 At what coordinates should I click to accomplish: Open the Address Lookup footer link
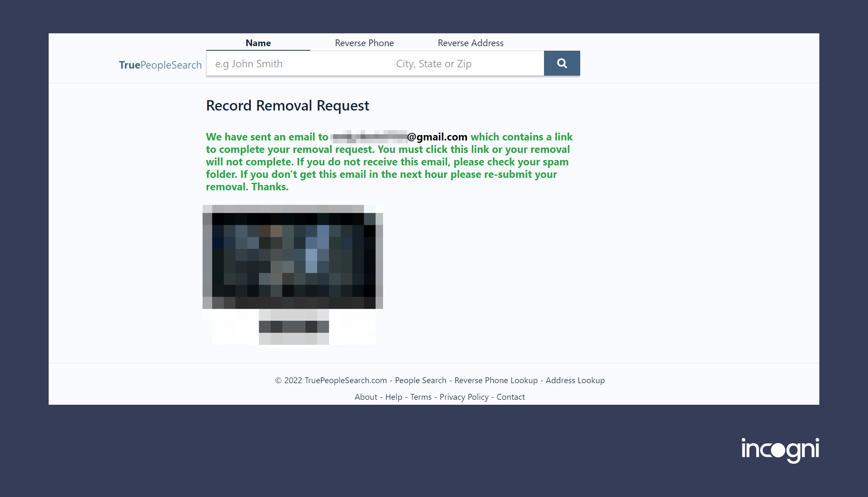[575, 380]
